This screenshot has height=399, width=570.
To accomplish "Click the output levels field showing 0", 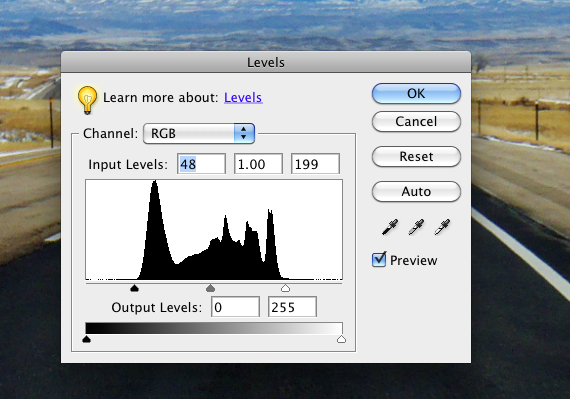I will 235,307.
